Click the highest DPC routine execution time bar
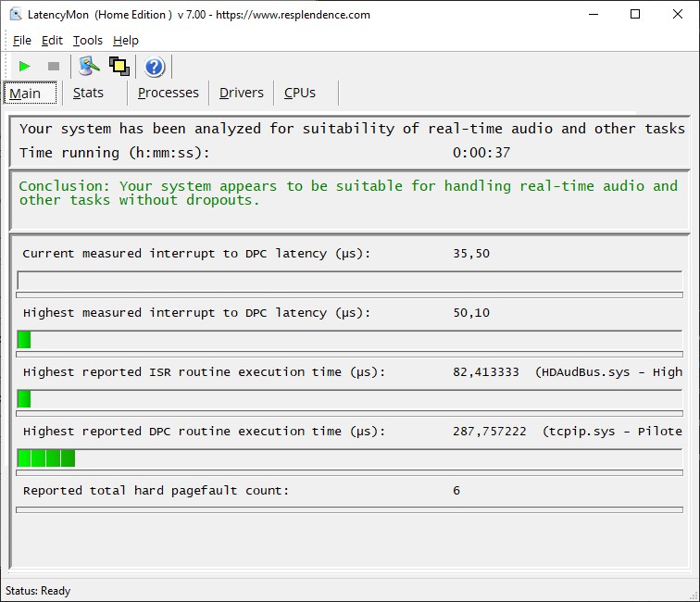700x602 pixels. 350,458
